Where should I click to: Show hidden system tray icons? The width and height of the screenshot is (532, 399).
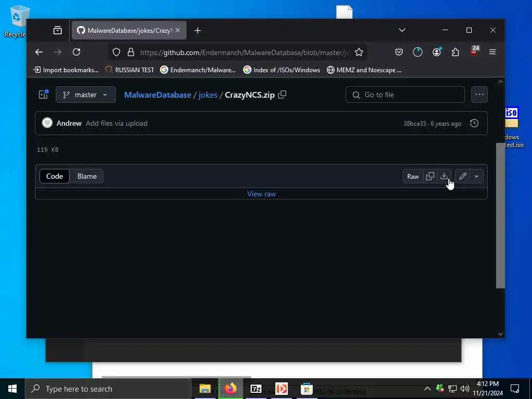pyautogui.click(x=427, y=389)
